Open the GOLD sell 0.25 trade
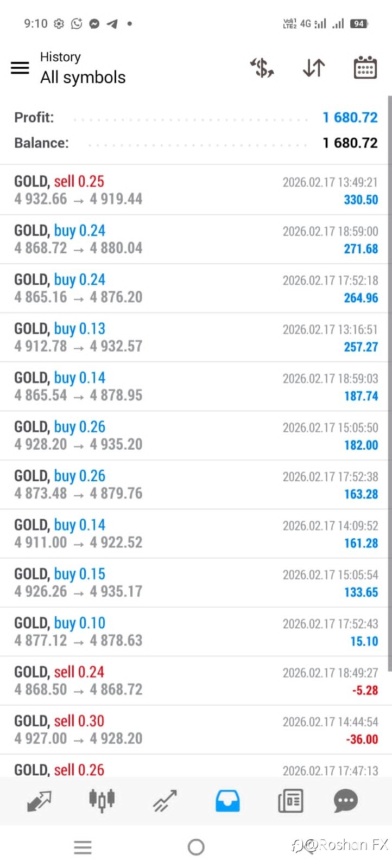 tap(195, 190)
